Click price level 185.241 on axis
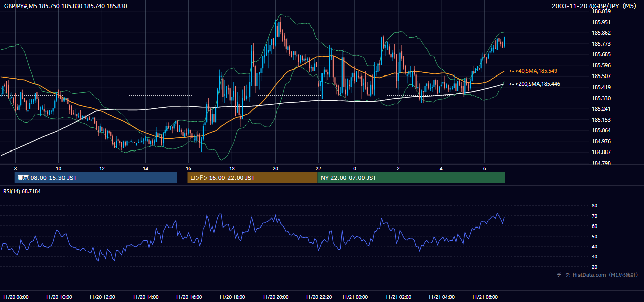The image size is (644, 302). click(601, 109)
